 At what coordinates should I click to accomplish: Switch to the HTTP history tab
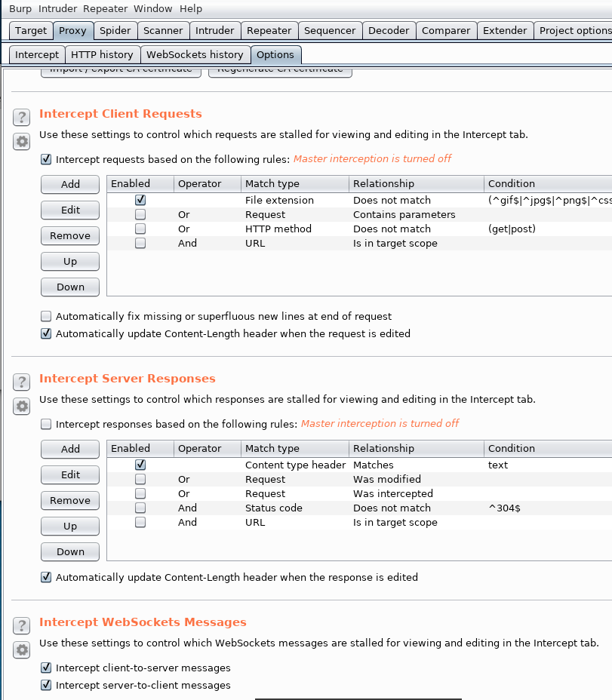(103, 55)
